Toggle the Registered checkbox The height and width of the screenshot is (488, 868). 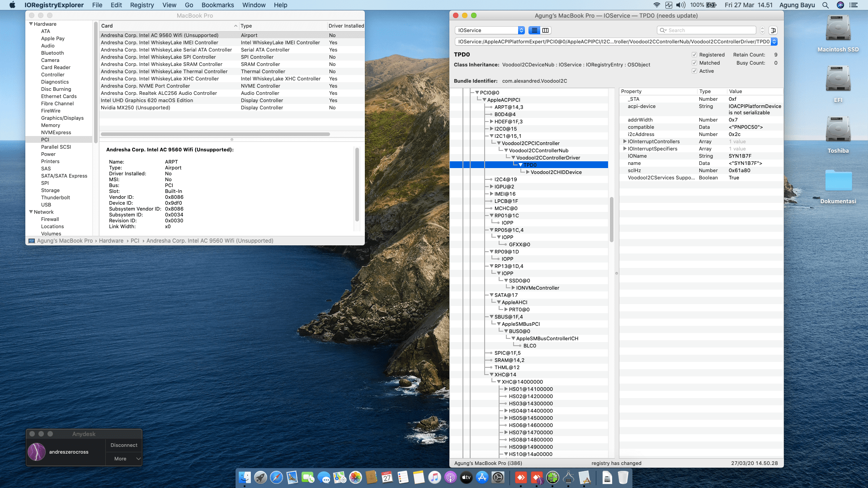coord(694,55)
